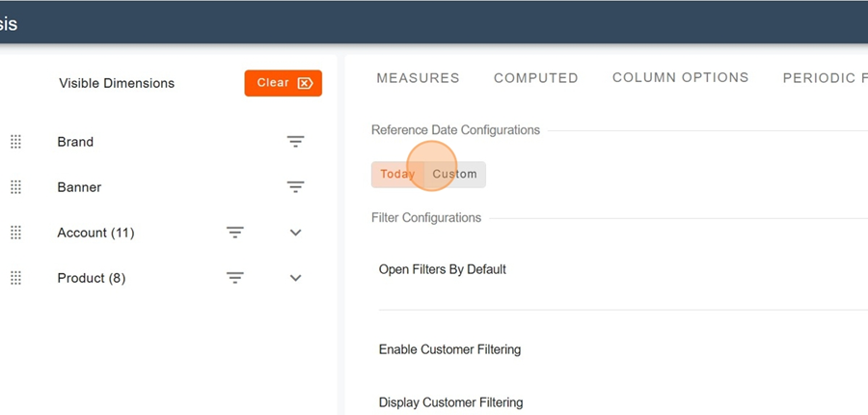Open the Column Options tab
Image resolution: width=868 pixels, height=415 pixels.
click(x=680, y=77)
